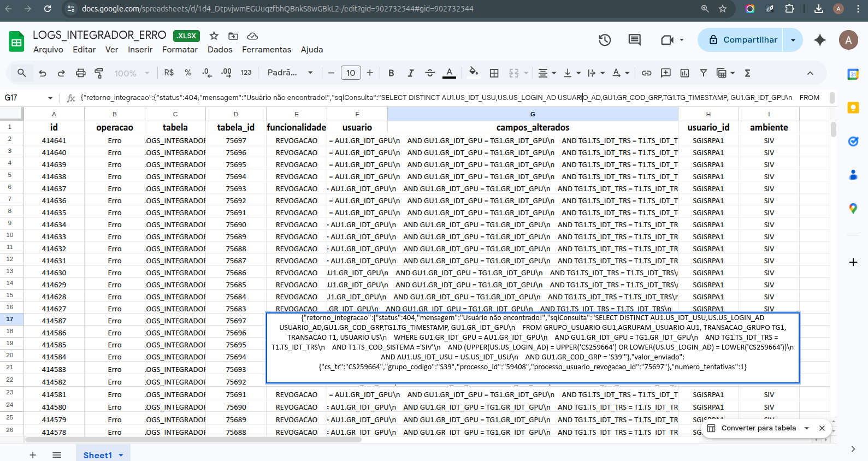Open the fill color picker

(473, 73)
